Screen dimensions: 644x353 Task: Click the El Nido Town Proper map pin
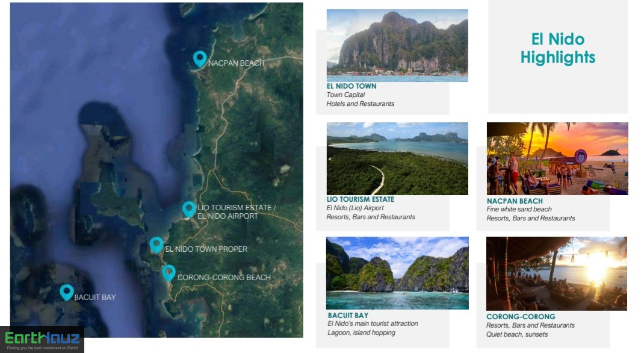tap(156, 245)
